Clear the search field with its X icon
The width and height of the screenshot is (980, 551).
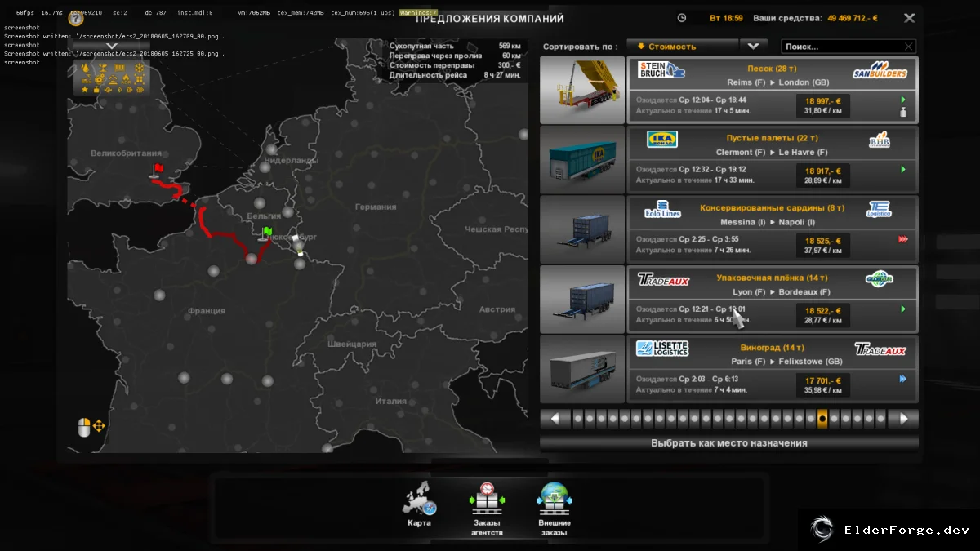(x=909, y=47)
